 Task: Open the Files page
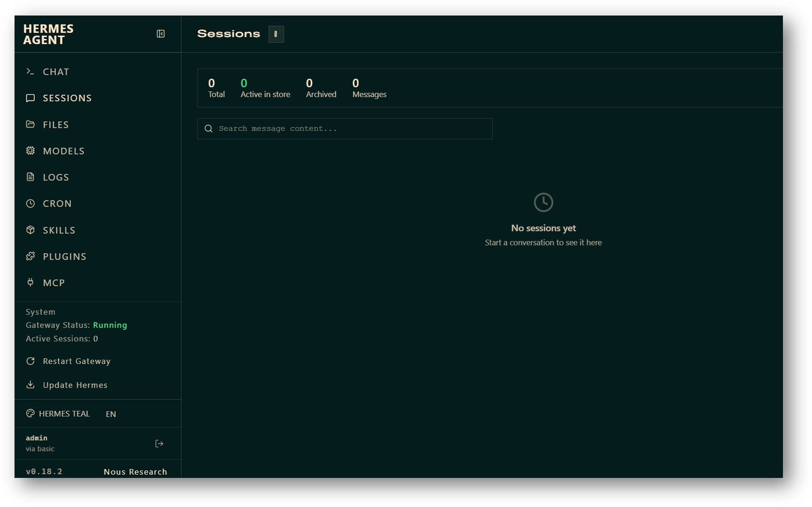[98, 125]
